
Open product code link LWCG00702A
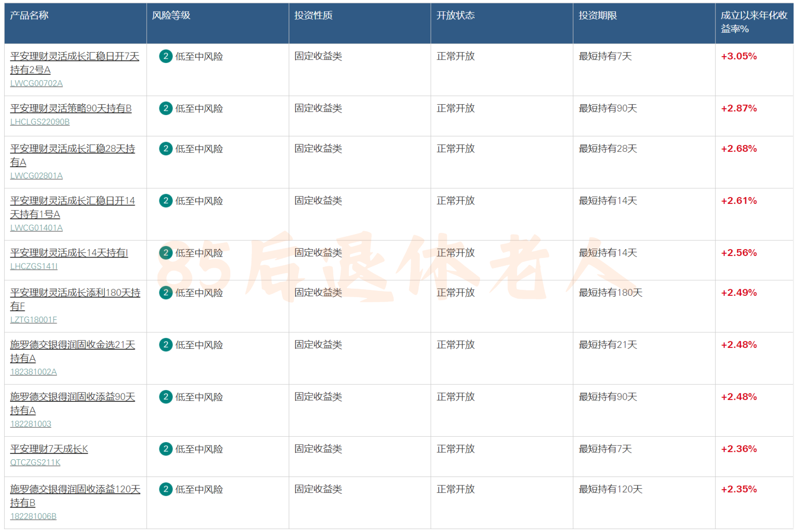click(36, 83)
